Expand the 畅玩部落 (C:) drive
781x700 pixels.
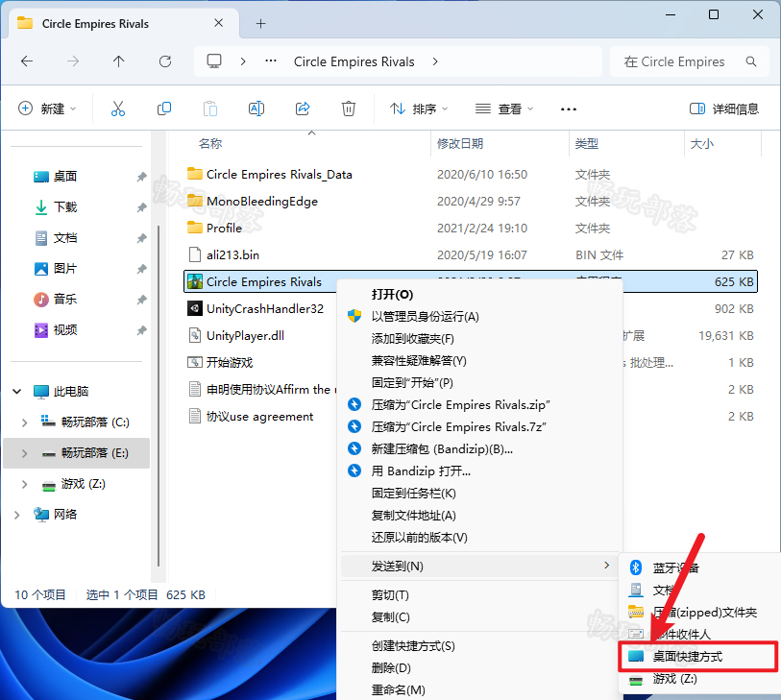pyautogui.click(x=24, y=422)
